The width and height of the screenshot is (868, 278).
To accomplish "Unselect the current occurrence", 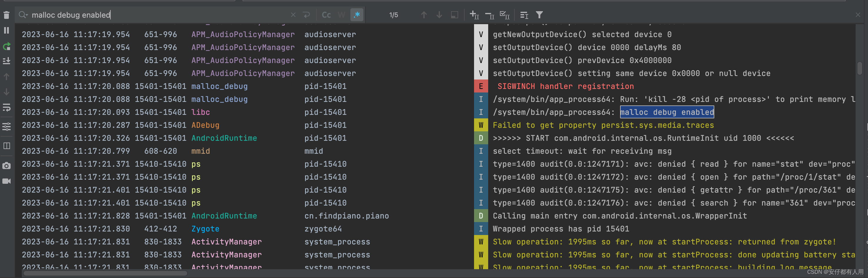I will 490,15.
